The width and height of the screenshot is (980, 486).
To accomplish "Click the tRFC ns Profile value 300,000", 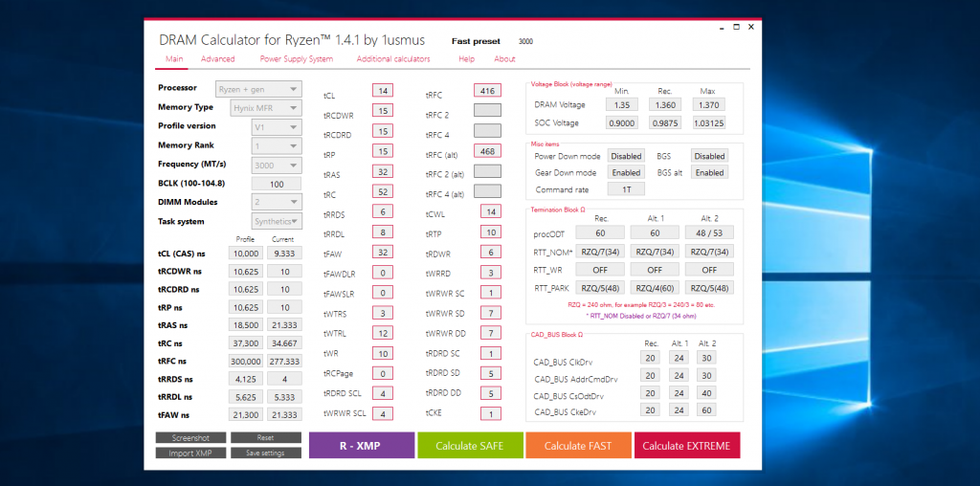I will pos(246,362).
